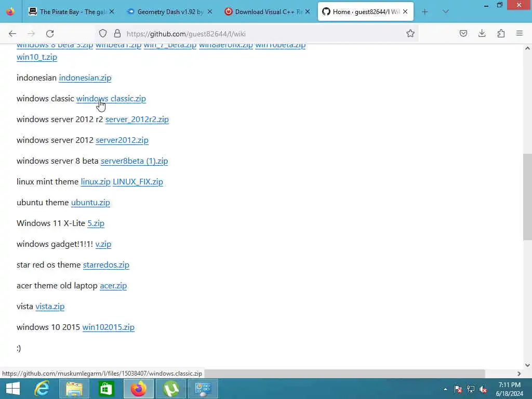Close the Geometry Dash tab
The width and height of the screenshot is (532, 399).
click(210, 12)
